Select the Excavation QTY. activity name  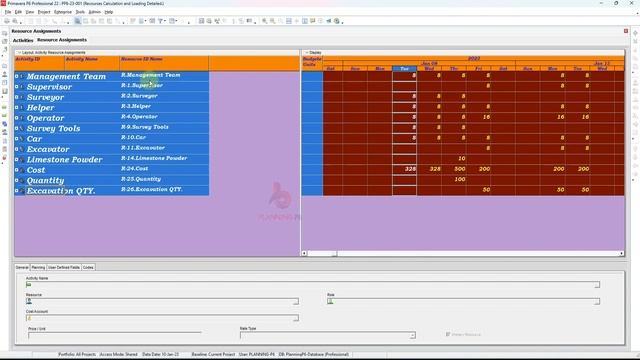(61, 191)
